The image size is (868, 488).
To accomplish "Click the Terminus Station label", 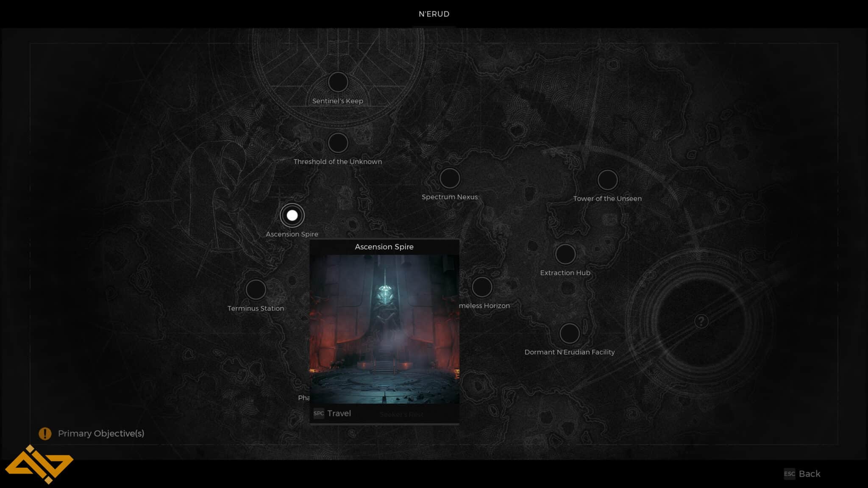I will 256,308.
